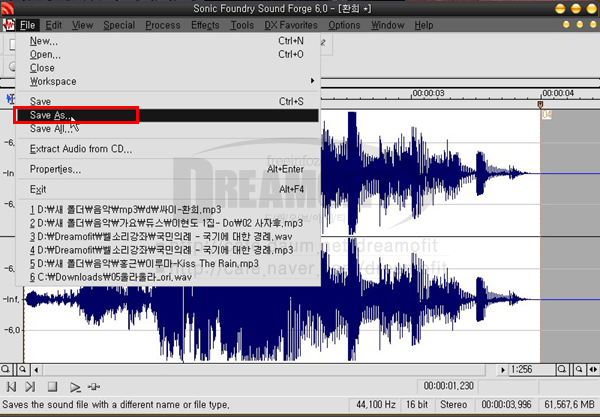Click the small level zoom-out magnifier under the level ruler
This screenshot has height=417, width=600.
point(23,370)
